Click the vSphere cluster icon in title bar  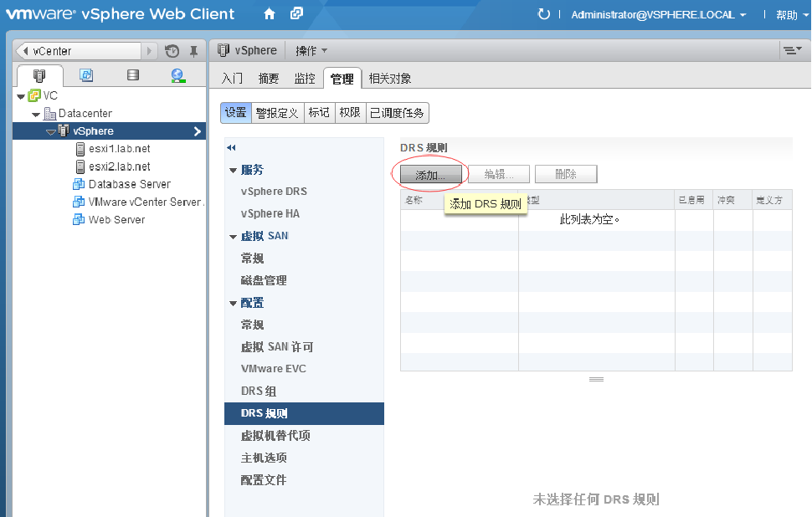coord(224,50)
